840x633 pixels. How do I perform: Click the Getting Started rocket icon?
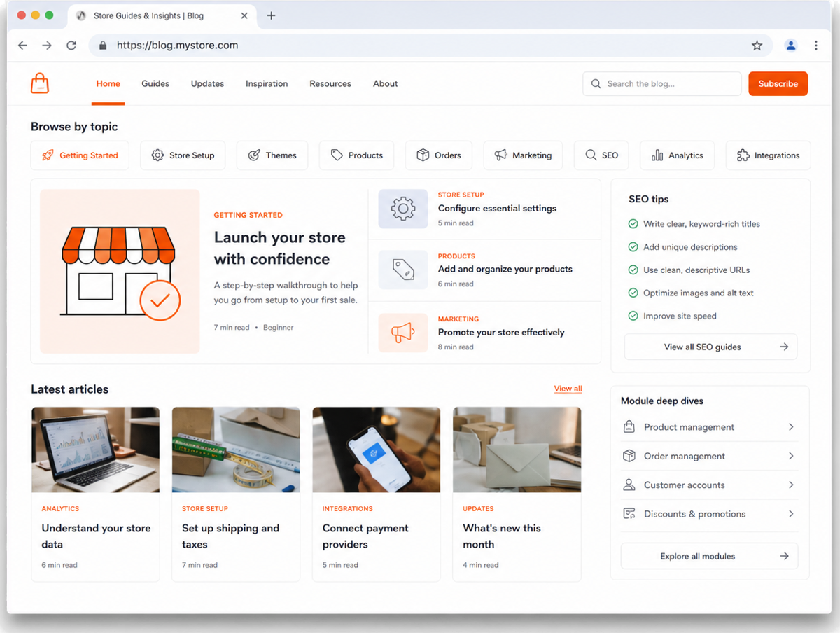48,155
